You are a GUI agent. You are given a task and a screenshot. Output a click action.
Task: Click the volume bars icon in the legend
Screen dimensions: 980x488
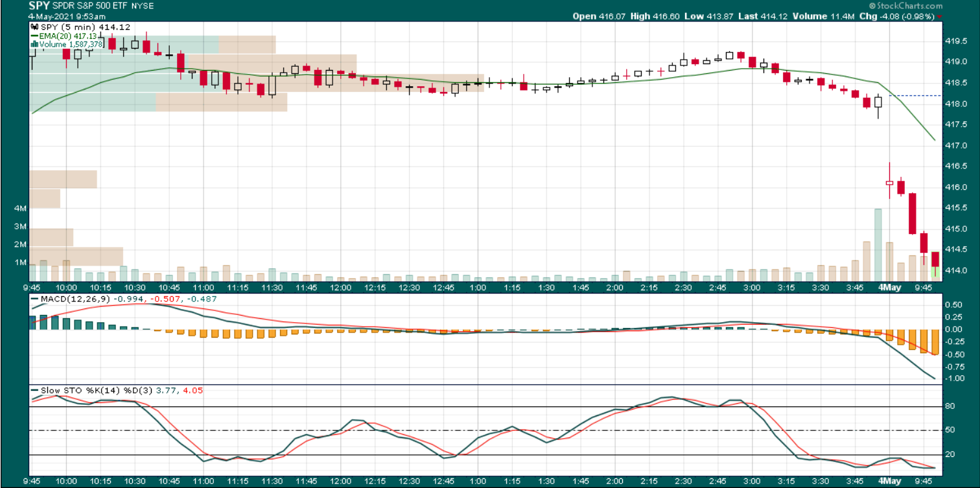pos(34,45)
